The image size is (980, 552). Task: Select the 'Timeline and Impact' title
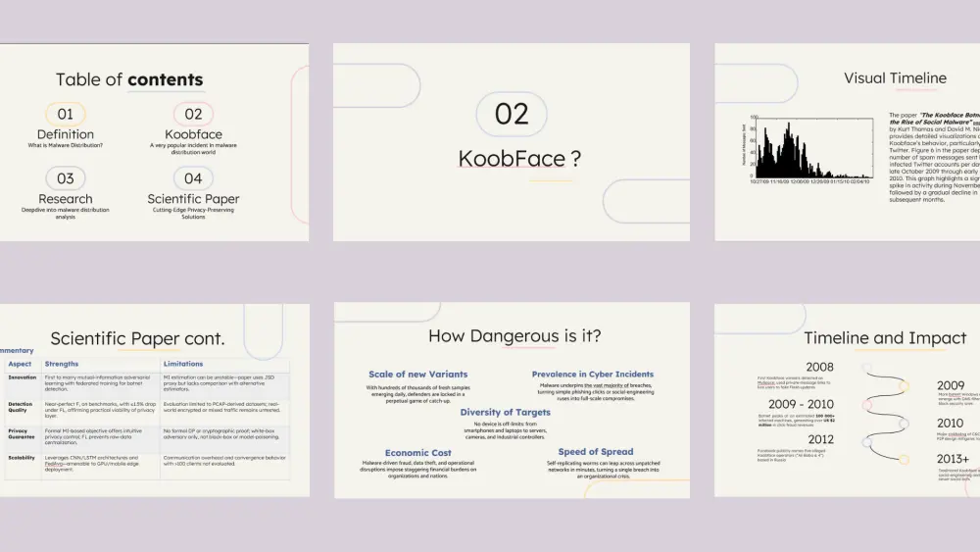[885, 338]
